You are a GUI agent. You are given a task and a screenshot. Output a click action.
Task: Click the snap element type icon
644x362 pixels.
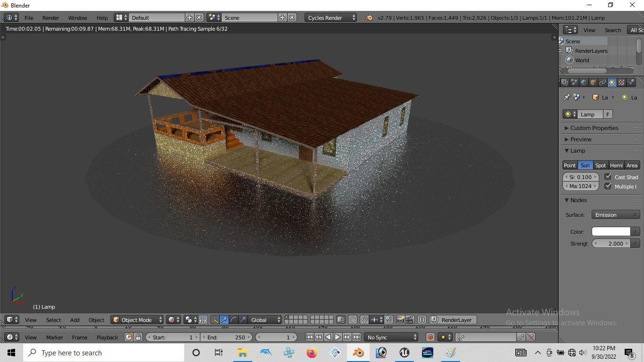(x=376, y=320)
